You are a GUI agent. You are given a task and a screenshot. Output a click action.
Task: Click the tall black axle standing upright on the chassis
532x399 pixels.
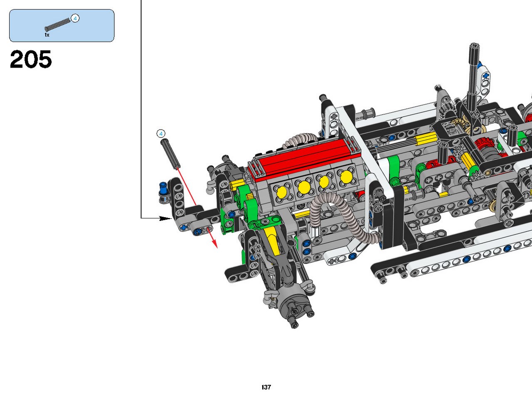(x=473, y=77)
